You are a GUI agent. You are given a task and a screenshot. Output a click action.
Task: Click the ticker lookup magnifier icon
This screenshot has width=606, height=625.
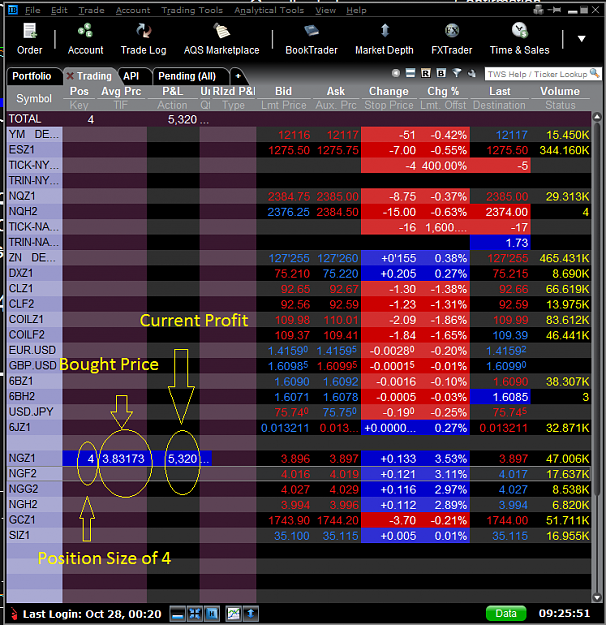594,73
